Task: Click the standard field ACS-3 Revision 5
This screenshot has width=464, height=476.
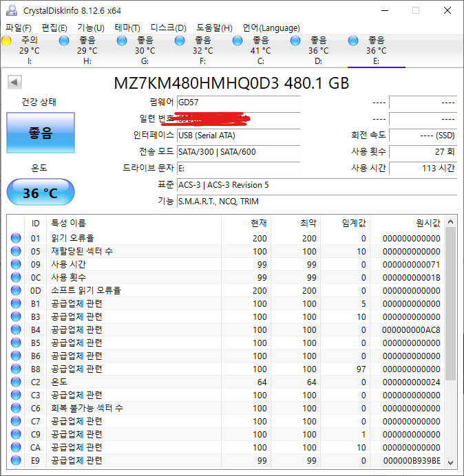Action: [317, 185]
